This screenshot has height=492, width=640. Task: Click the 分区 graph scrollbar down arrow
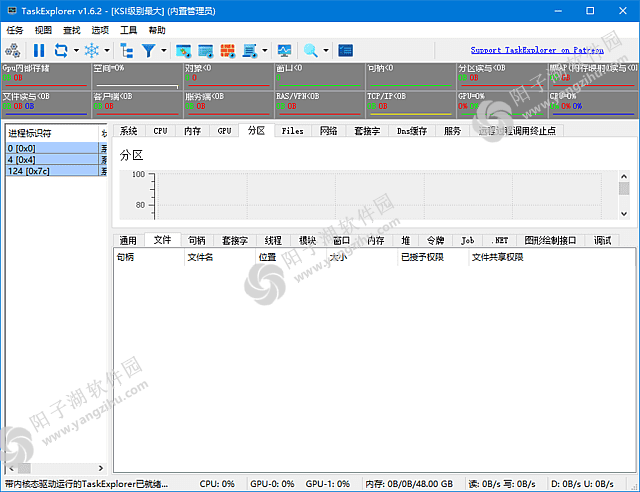coord(624,214)
